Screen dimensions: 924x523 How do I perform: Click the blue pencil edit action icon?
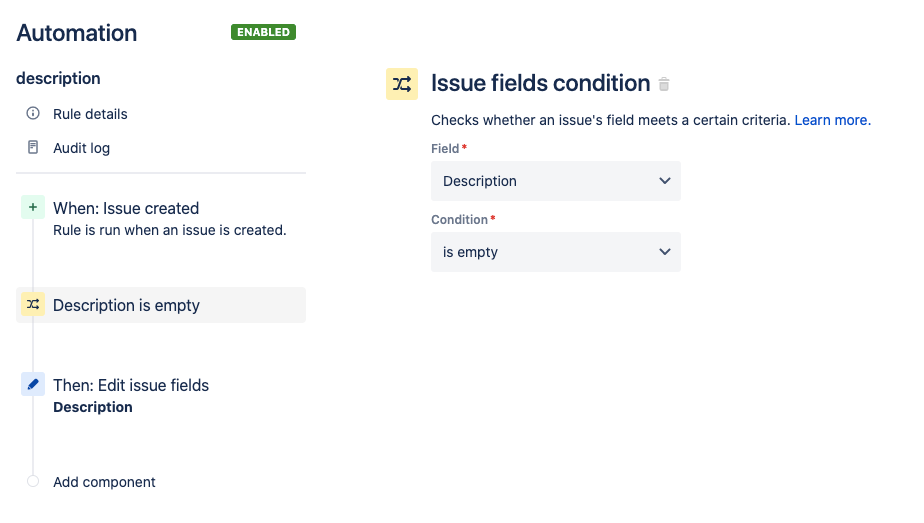tap(33, 384)
